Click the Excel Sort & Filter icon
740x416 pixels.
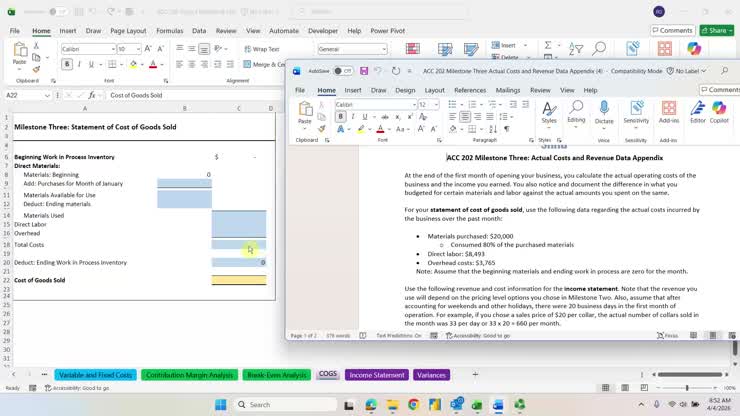575,48
